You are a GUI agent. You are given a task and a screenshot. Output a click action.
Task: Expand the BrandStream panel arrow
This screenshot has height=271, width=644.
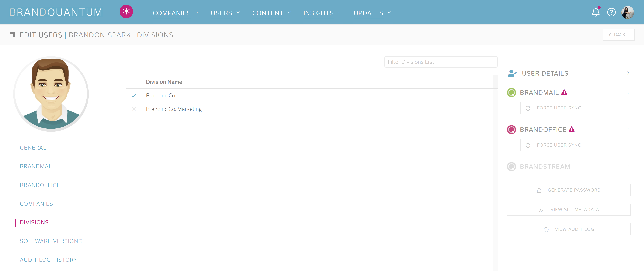(x=628, y=167)
